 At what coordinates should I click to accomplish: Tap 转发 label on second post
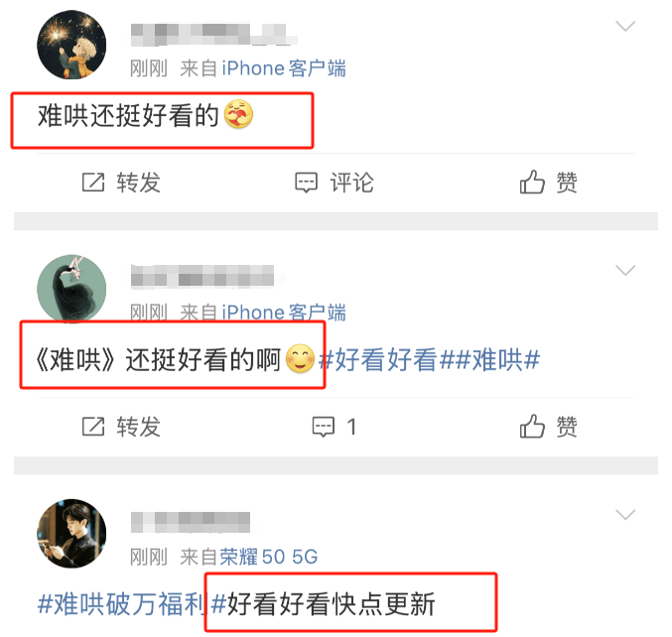point(138,427)
